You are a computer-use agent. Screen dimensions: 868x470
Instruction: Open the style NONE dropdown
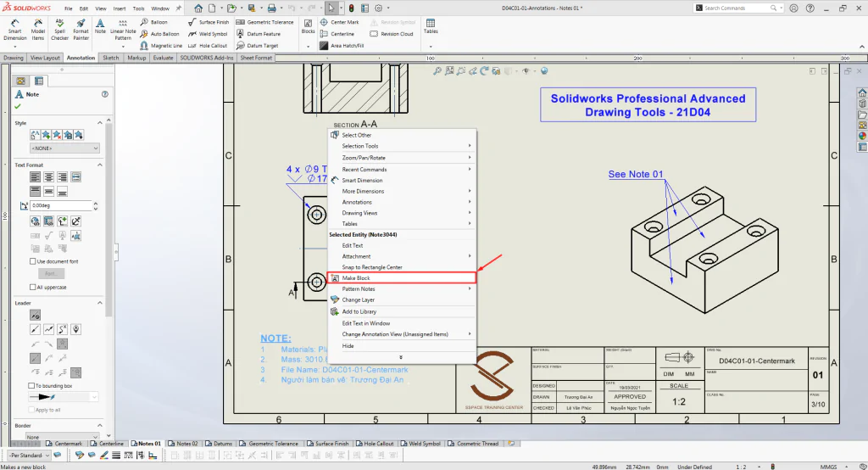click(64, 148)
